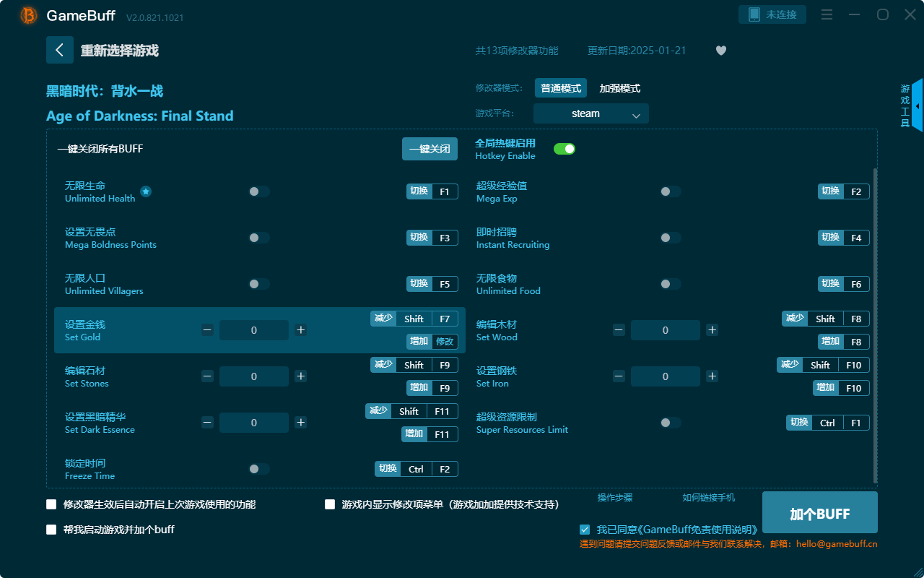Enable the Unlimited Health toggle
The height and width of the screenshot is (578, 924).
(258, 191)
